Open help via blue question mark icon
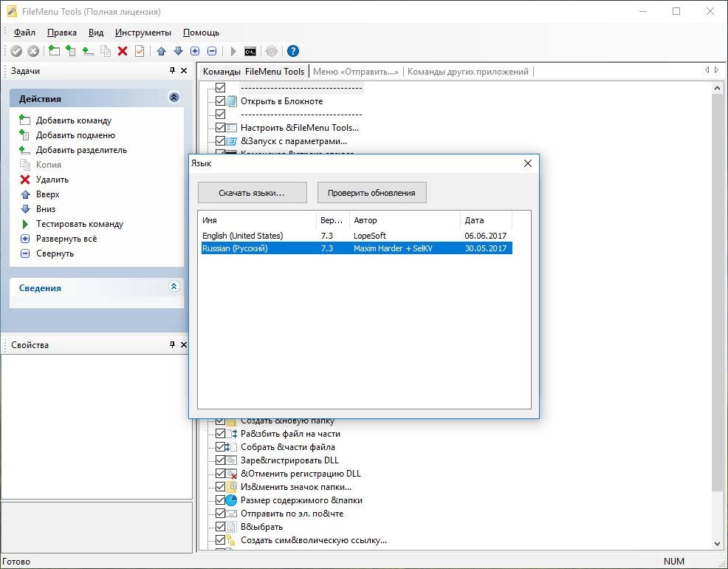The width and height of the screenshot is (728, 569). [293, 51]
